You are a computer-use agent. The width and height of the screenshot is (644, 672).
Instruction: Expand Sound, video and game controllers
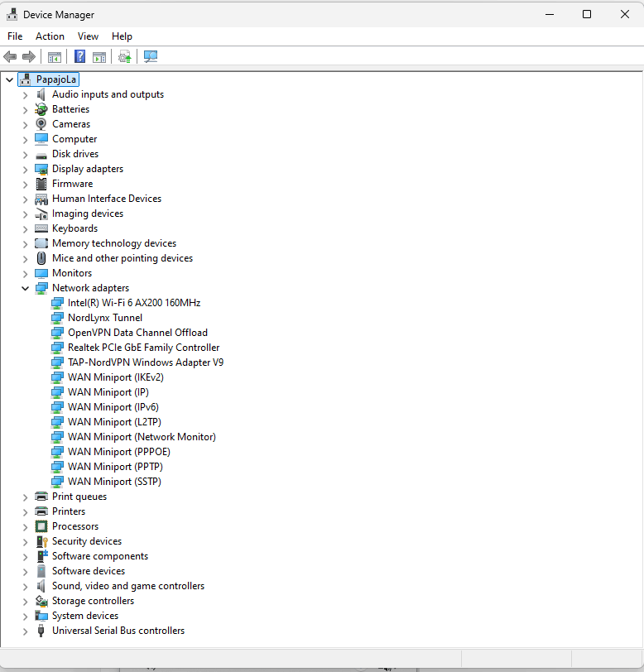pos(26,586)
